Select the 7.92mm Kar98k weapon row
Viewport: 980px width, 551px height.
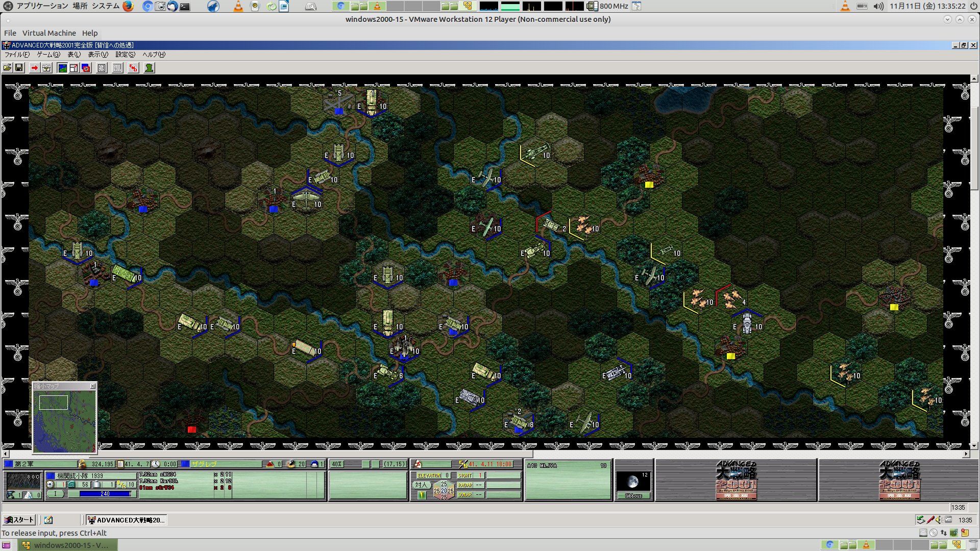186,481
